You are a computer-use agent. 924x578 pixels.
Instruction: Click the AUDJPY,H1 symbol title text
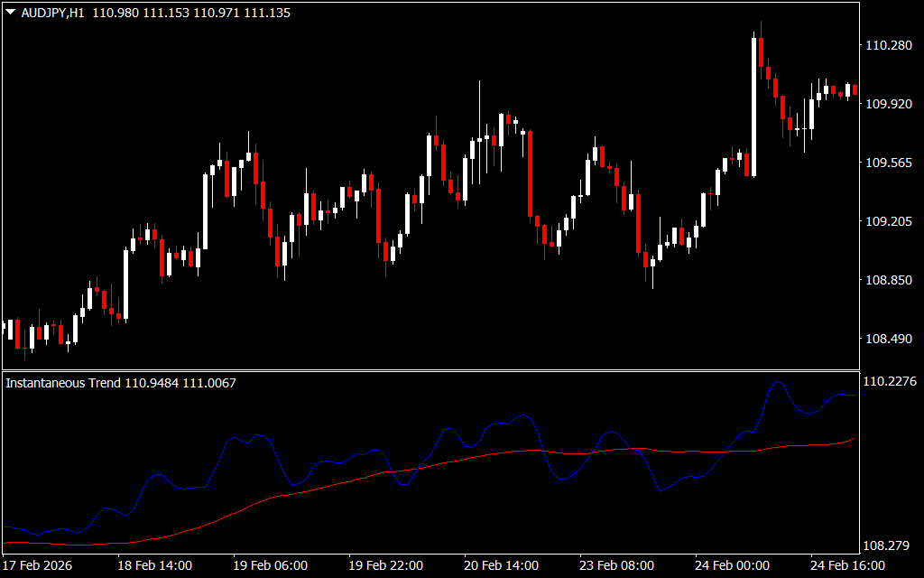(x=52, y=14)
